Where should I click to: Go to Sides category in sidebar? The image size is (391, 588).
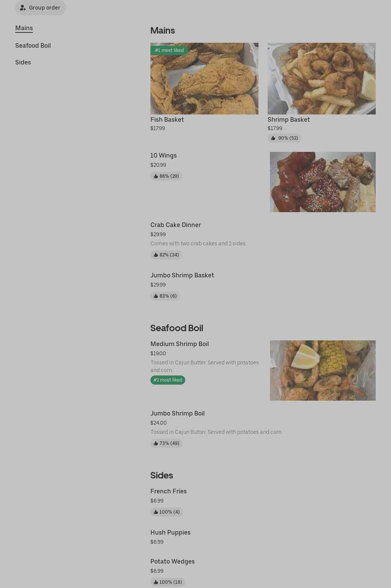point(23,62)
